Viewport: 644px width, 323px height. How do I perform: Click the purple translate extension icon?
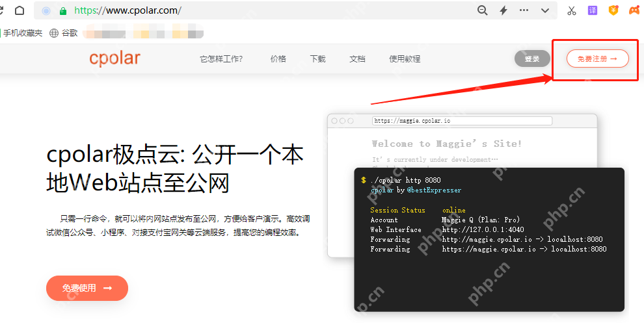(592, 10)
